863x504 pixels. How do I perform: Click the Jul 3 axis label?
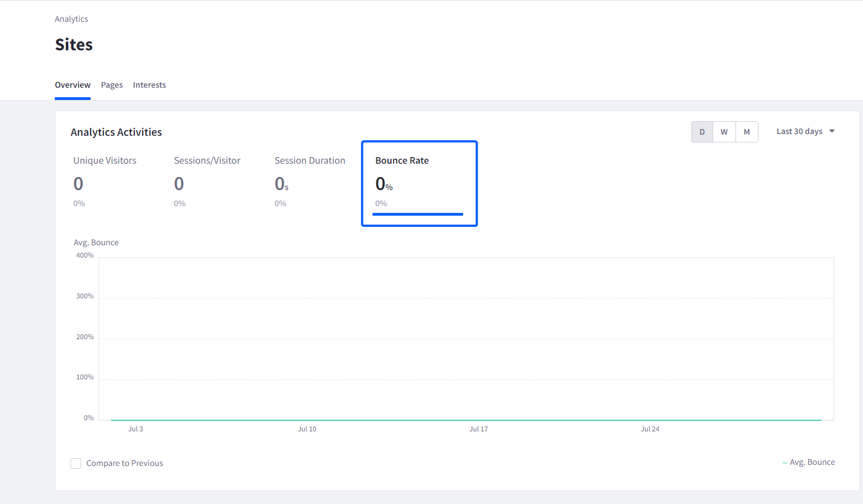coord(135,429)
